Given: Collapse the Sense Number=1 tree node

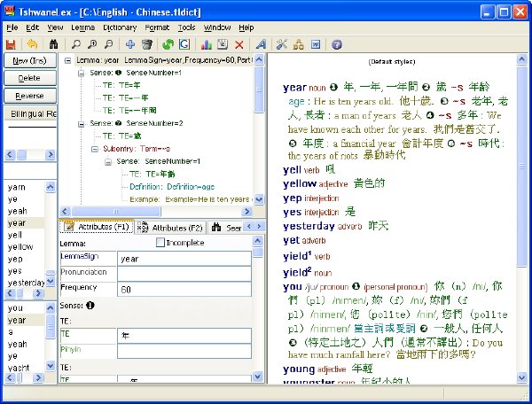Looking at the screenshot, I should [x=81, y=73].
